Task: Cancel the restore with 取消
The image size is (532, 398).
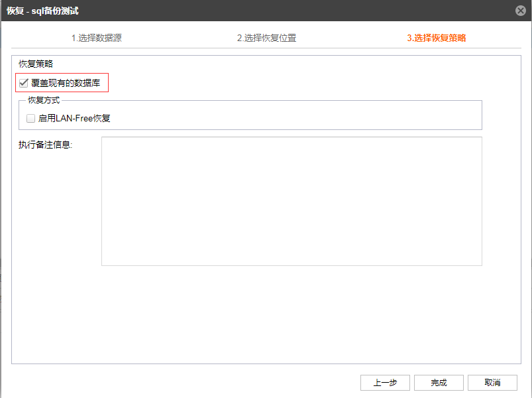Action: (492, 383)
